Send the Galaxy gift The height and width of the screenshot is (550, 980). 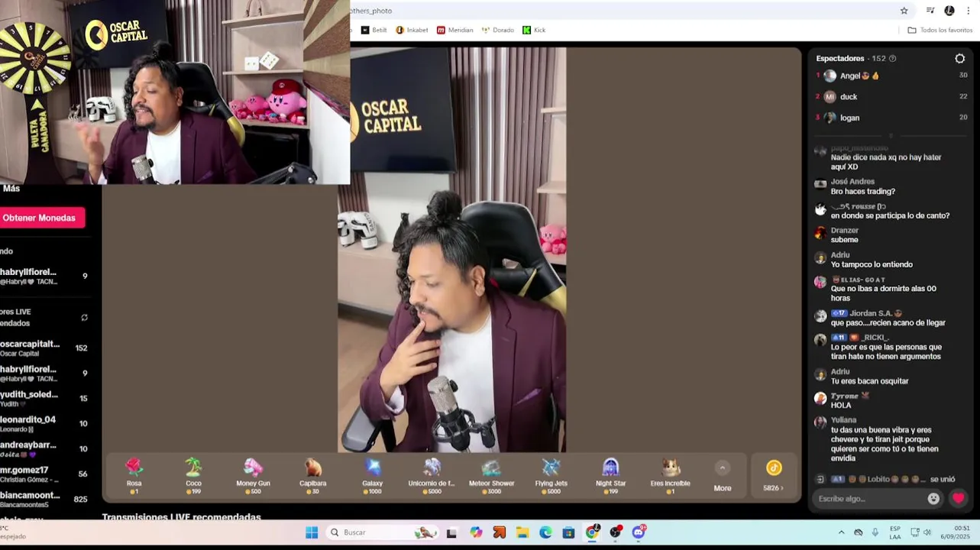(x=372, y=476)
